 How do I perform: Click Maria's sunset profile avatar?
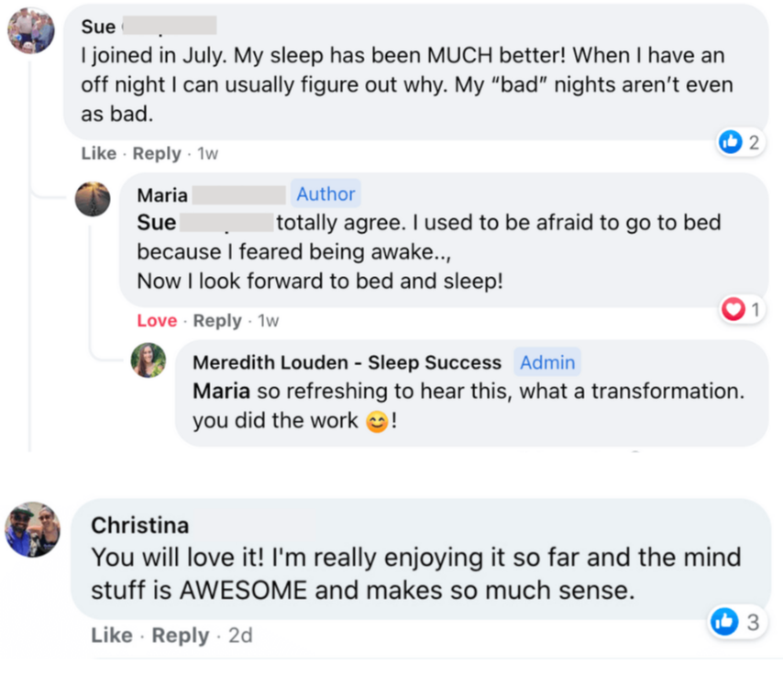93,198
